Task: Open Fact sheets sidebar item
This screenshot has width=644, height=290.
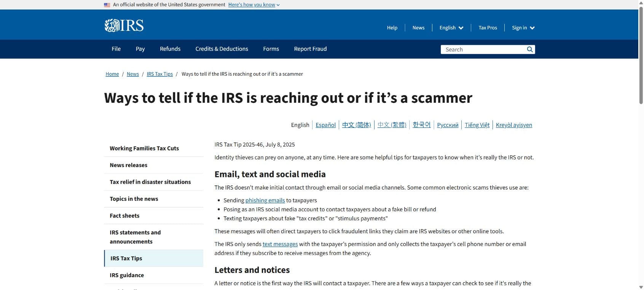Action: click(154, 215)
